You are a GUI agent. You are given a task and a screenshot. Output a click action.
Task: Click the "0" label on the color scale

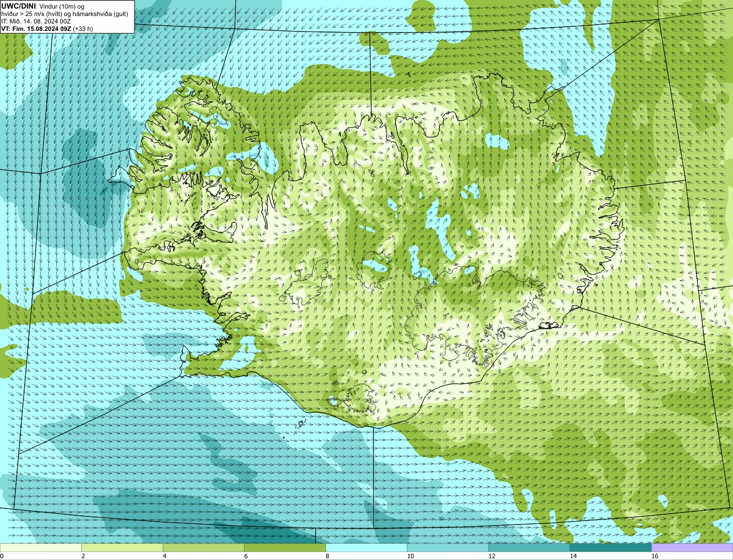[2, 556]
